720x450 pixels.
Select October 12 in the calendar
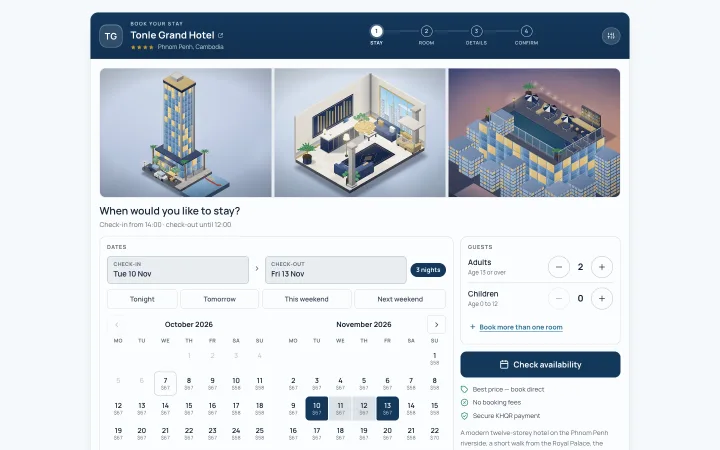tap(118, 408)
